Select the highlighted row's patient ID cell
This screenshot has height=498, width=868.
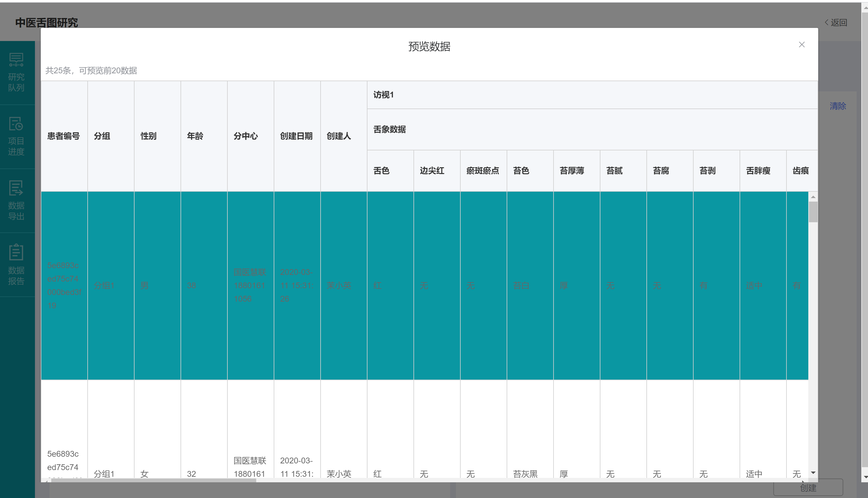point(64,285)
